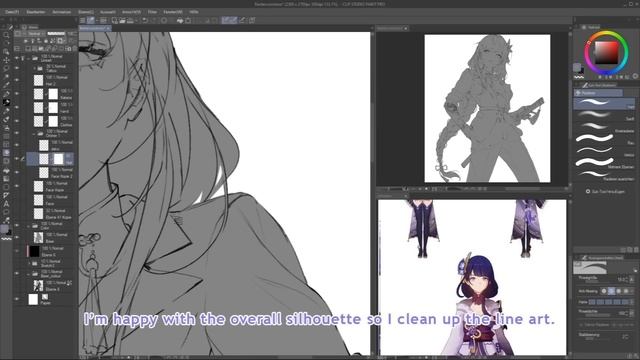Open the Animation menu

[62, 12]
